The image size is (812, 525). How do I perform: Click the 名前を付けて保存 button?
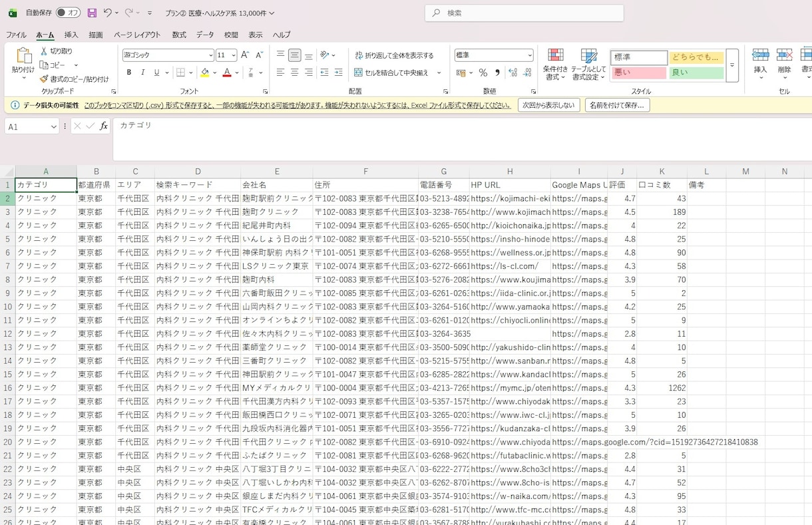pos(618,105)
